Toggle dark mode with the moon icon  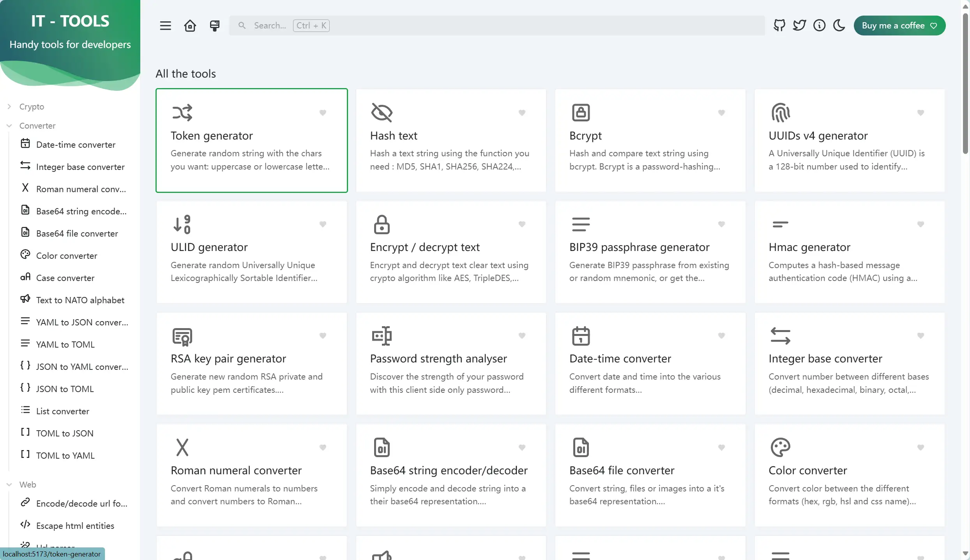coord(839,26)
